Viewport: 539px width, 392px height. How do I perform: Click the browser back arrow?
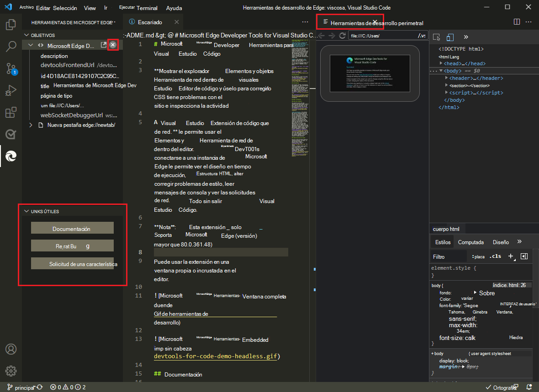click(x=321, y=36)
